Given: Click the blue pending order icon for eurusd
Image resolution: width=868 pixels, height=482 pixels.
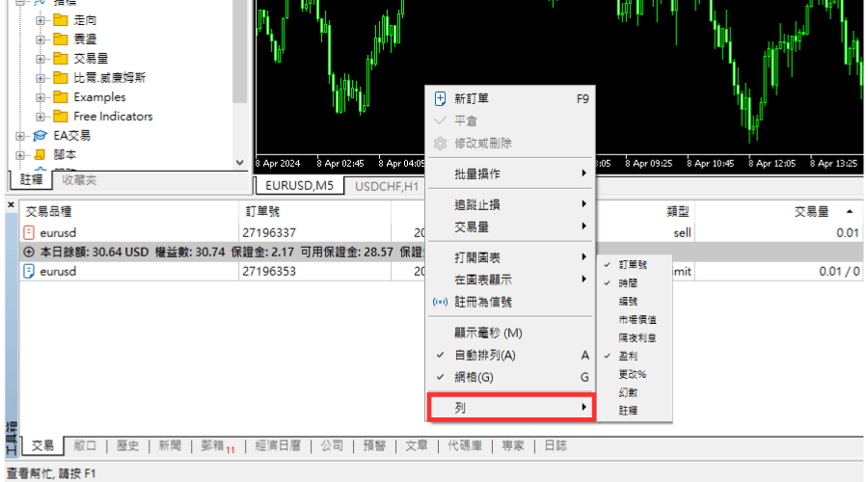Looking at the screenshot, I should pyautogui.click(x=29, y=272).
